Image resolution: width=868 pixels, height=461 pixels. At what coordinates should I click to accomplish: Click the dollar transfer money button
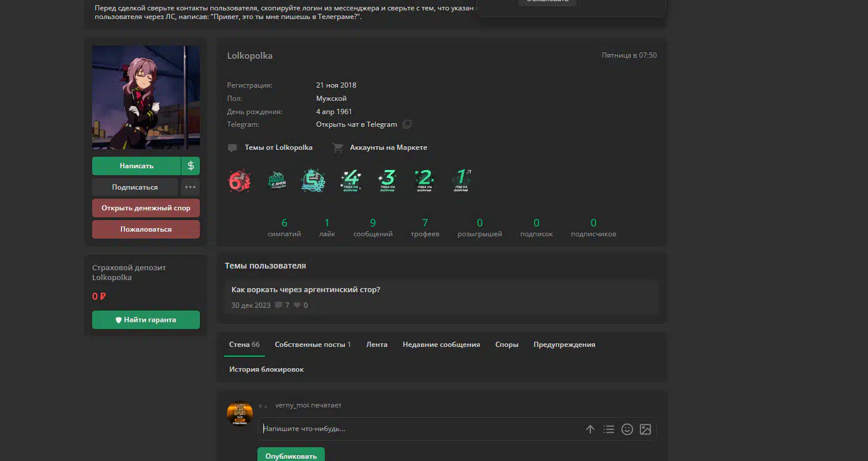click(x=191, y=166)
